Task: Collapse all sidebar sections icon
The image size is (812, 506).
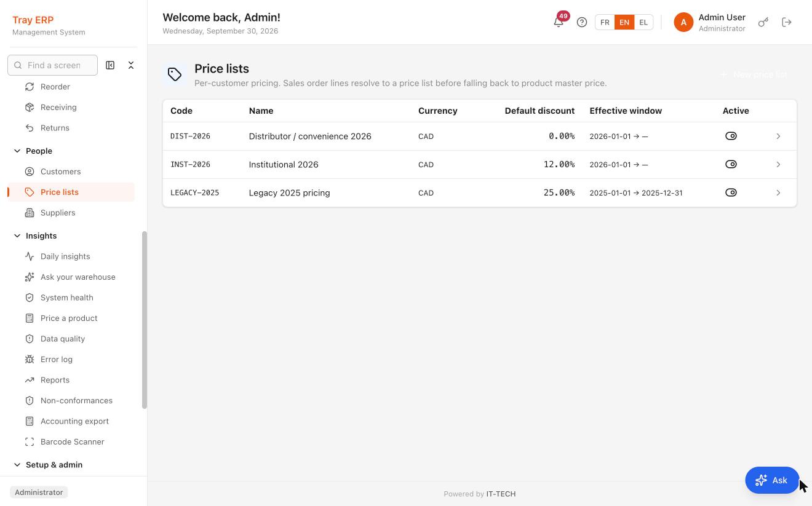Action: pyautogui.click(x=131, y=65)
